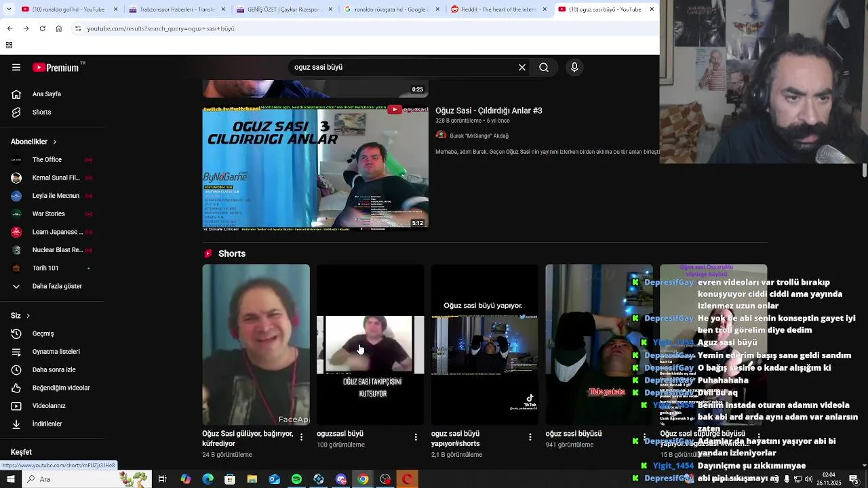
Task: Click browser back arrow
Action: coord(9,28)
